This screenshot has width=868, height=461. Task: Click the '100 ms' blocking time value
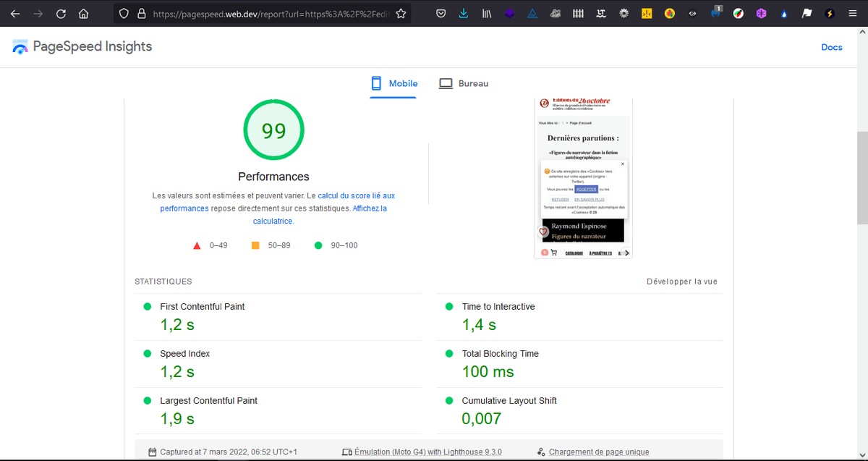pos(488,372)
